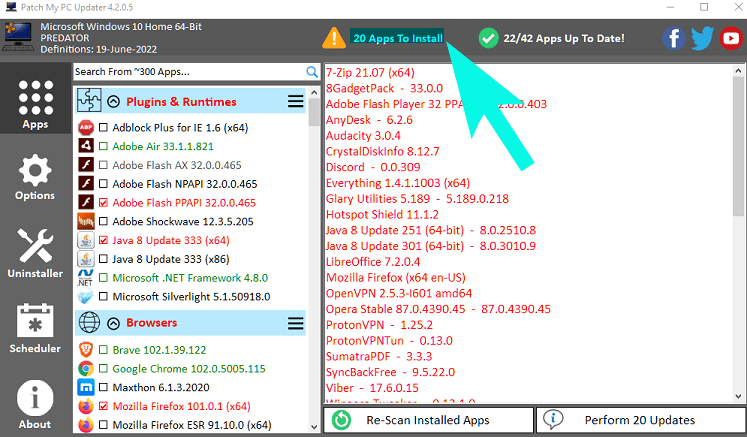
Task: Click app list scroll down arrow
Action: click(x=313, y=427)
